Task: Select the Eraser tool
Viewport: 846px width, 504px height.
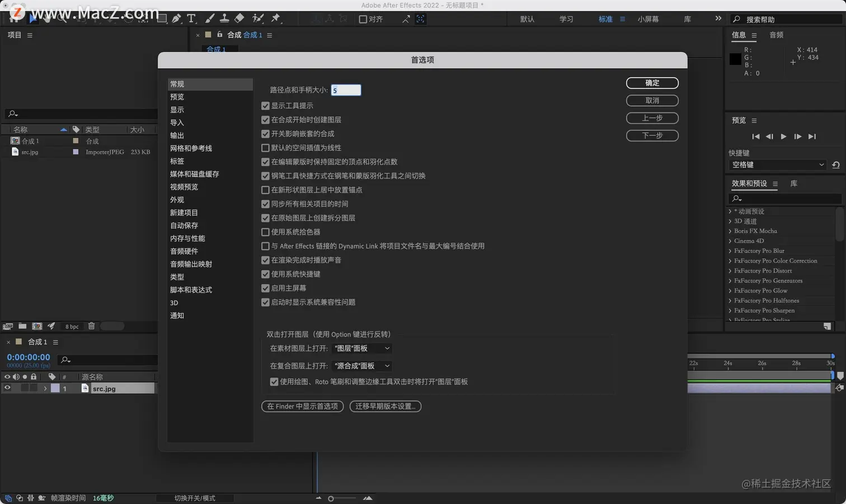Action: coord(239,18)
